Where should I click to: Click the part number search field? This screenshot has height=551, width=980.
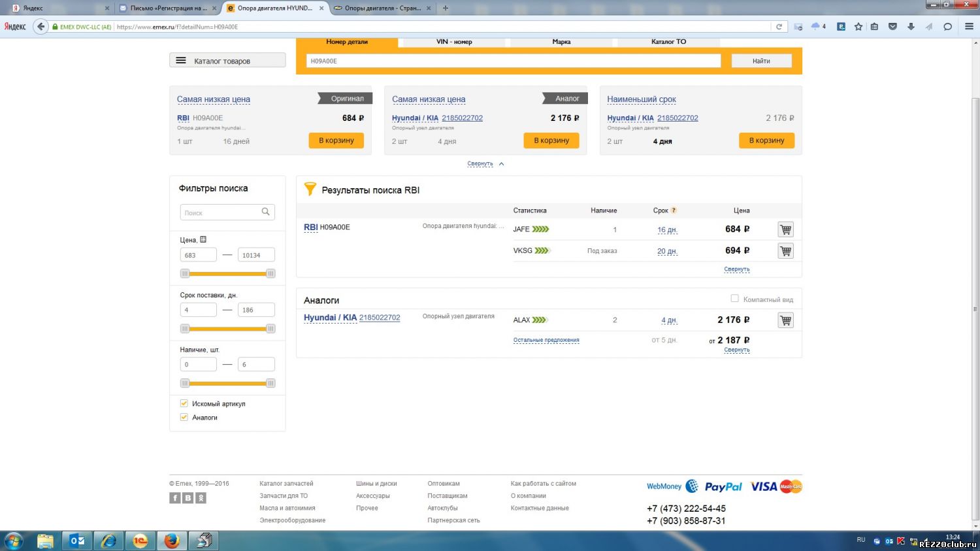[x=513, y=61]
